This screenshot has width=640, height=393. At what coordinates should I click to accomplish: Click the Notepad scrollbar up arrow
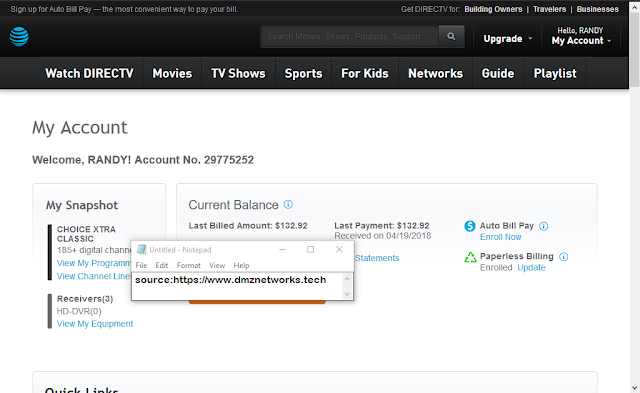347,278
